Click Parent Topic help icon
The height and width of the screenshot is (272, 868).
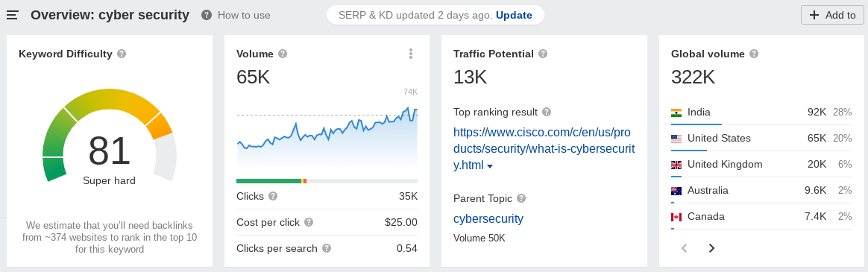(521, 198)
